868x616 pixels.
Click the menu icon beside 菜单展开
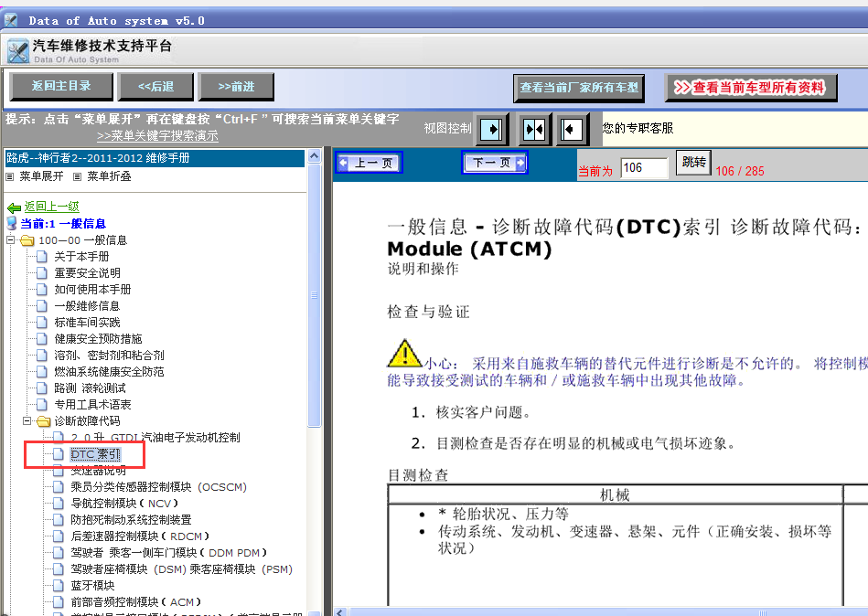click(9, 177)
